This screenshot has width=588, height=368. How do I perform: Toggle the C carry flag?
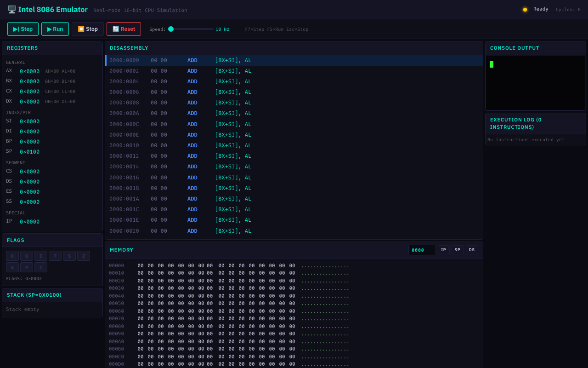coord(41,267)
